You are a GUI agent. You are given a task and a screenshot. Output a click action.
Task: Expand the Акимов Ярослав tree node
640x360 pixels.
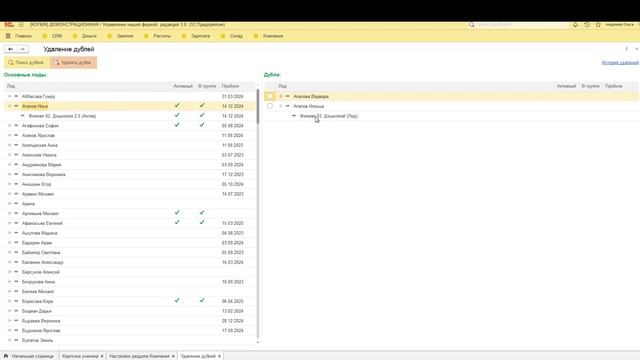pos(9,136)
